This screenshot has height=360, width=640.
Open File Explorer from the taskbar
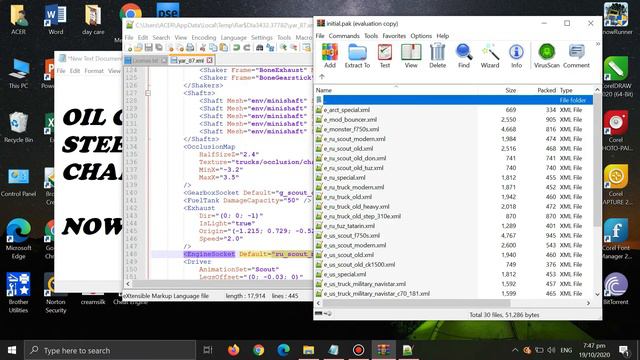click(309, 350)
